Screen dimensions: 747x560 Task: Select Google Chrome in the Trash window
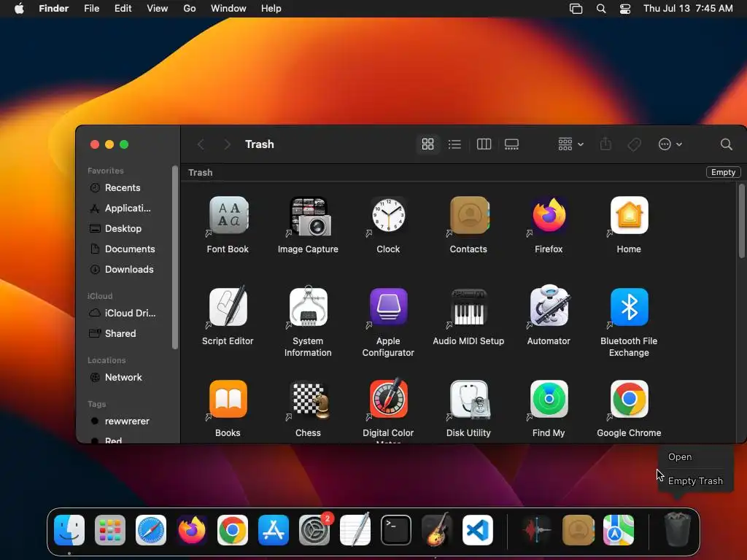(630, 399)
